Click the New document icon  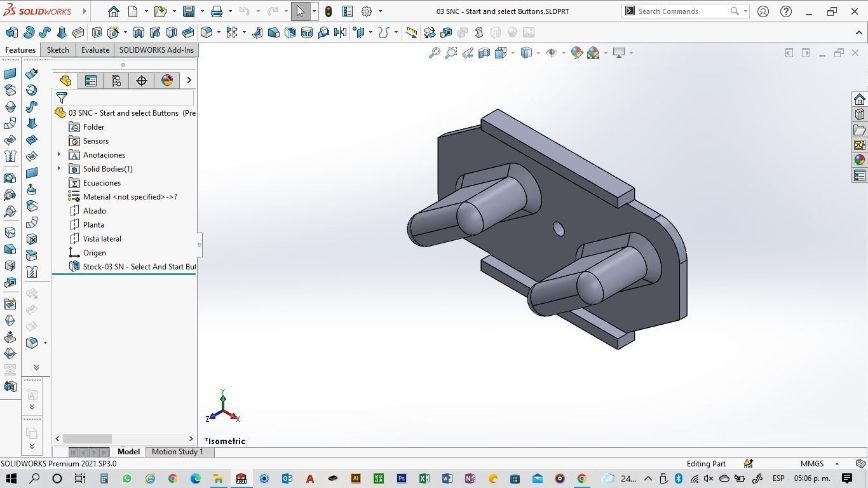tap(133, 11)
